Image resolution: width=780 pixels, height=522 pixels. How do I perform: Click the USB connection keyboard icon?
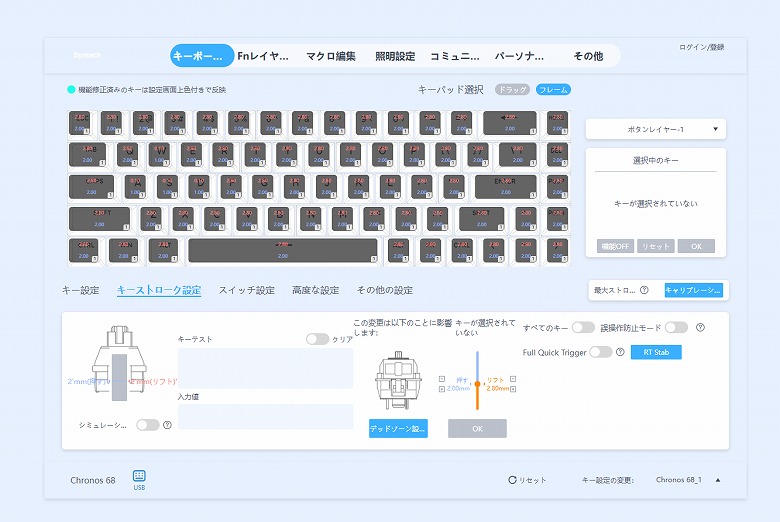click(x=139, y=475)
